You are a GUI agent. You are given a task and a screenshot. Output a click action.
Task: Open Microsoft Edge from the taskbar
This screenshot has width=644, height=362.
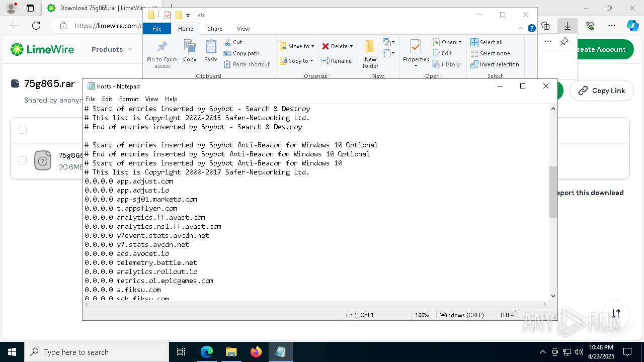point(207,352)
